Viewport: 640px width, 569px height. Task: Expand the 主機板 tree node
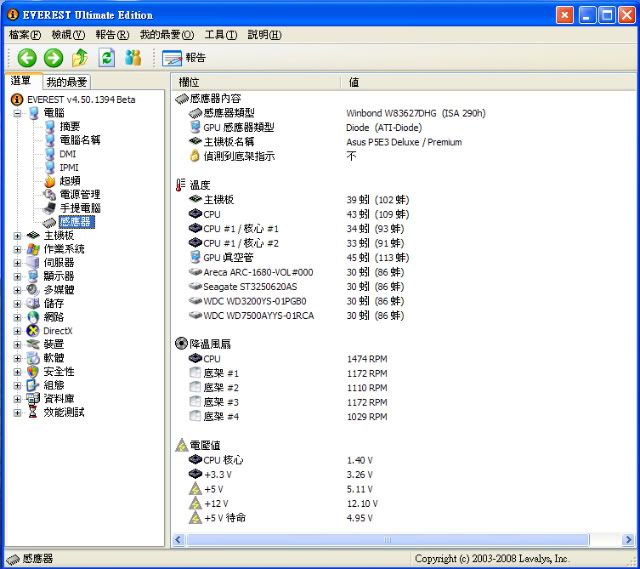[x=17, y=235]
